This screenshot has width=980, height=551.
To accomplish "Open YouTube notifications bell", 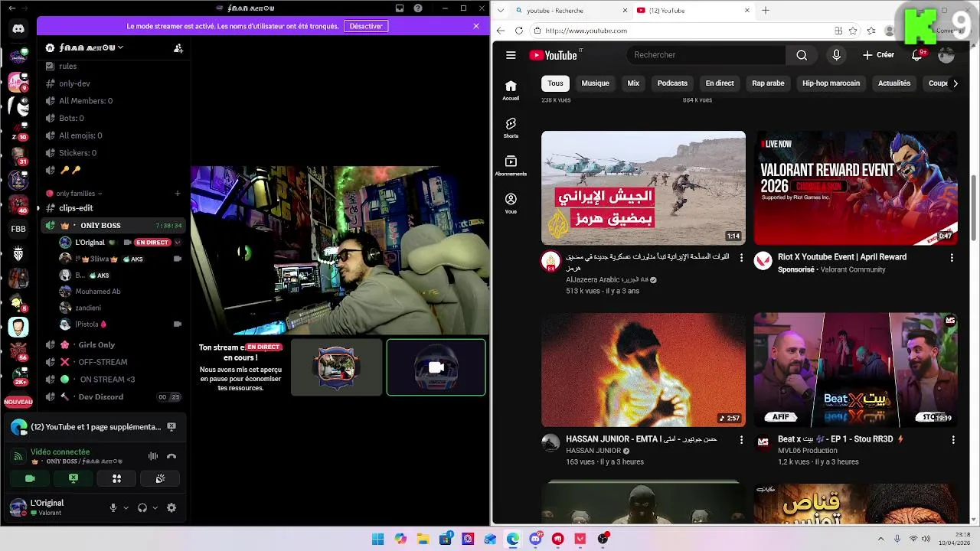I will [x=917, y=55].
